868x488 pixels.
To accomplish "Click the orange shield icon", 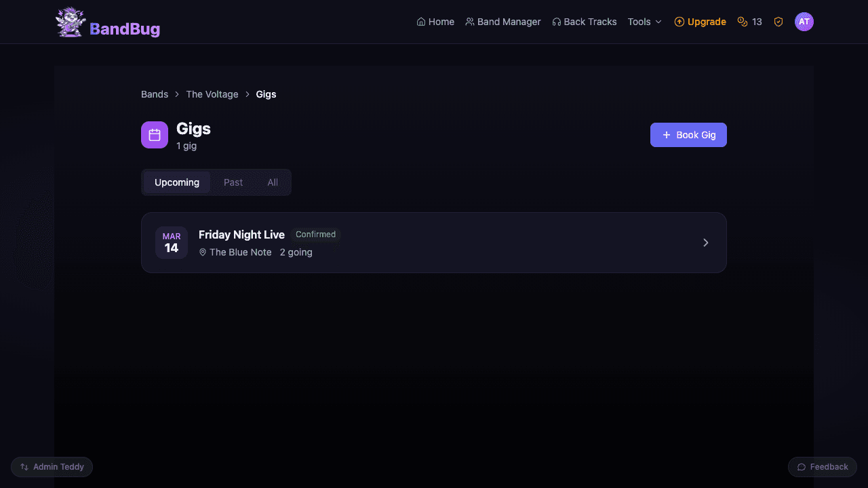I will coord(778,22).
